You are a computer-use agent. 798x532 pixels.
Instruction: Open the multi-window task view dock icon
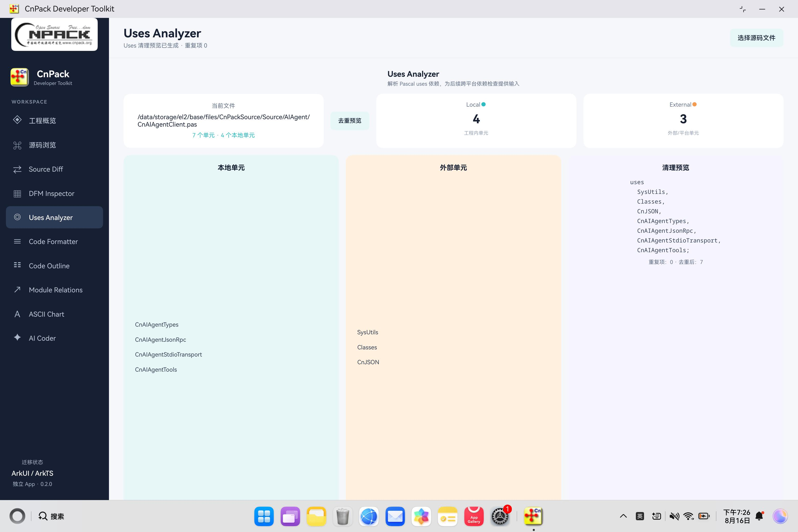click(x=290, y=516)
